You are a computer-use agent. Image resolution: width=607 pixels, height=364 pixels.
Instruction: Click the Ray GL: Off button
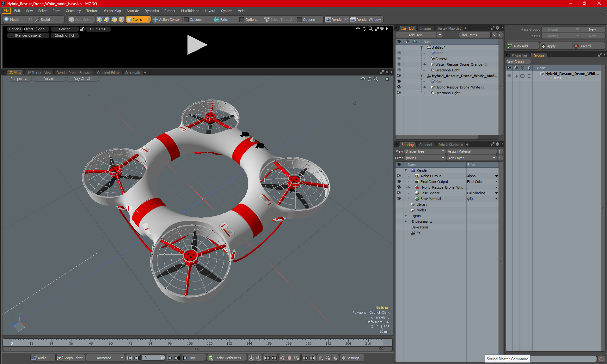(83, 79)
